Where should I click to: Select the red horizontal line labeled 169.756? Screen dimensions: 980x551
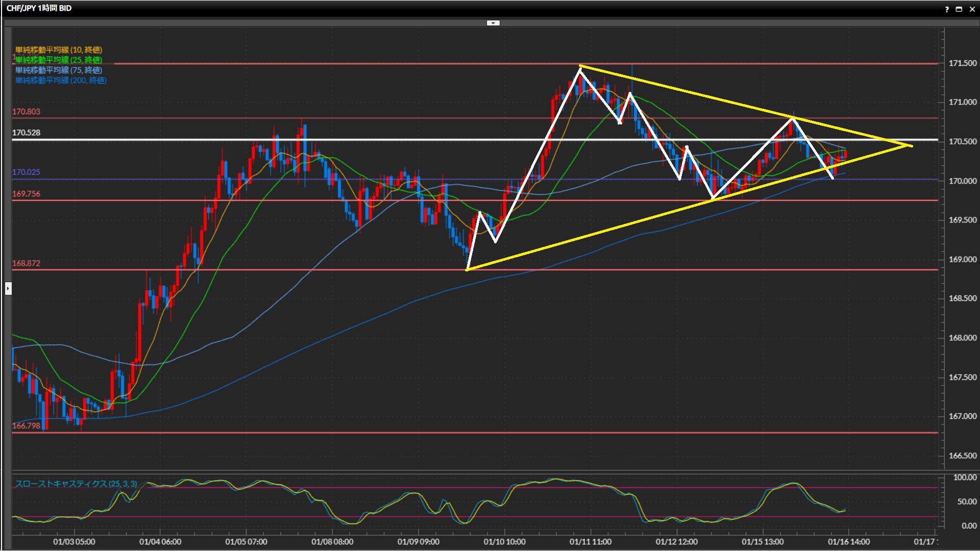point(153,201)
